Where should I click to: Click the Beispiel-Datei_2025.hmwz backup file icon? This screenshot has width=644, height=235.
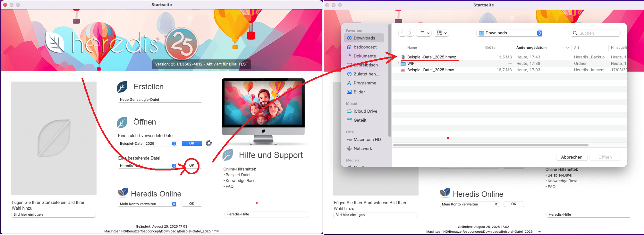[403, 57]
